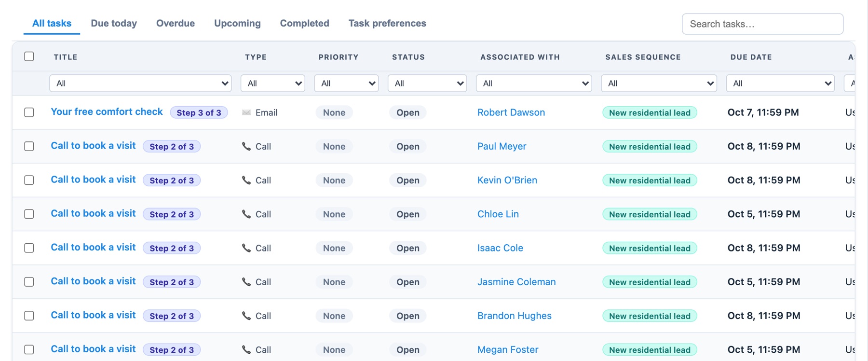The width and height of the screenshot is (868, 361).
Task: Click the phone icon in Chloe Lin's row
Action: tap(246, 214)
